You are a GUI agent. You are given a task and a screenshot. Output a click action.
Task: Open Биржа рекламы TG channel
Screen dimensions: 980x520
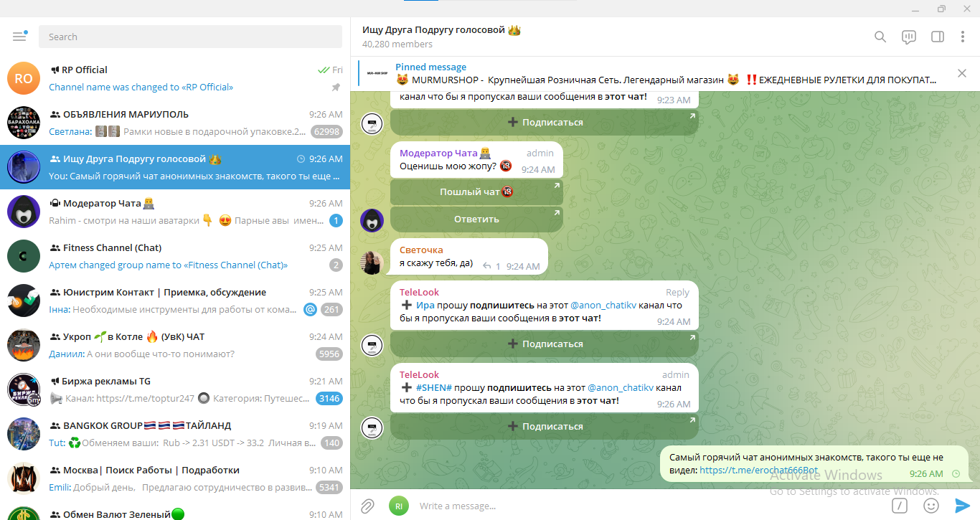coord(175,389)
